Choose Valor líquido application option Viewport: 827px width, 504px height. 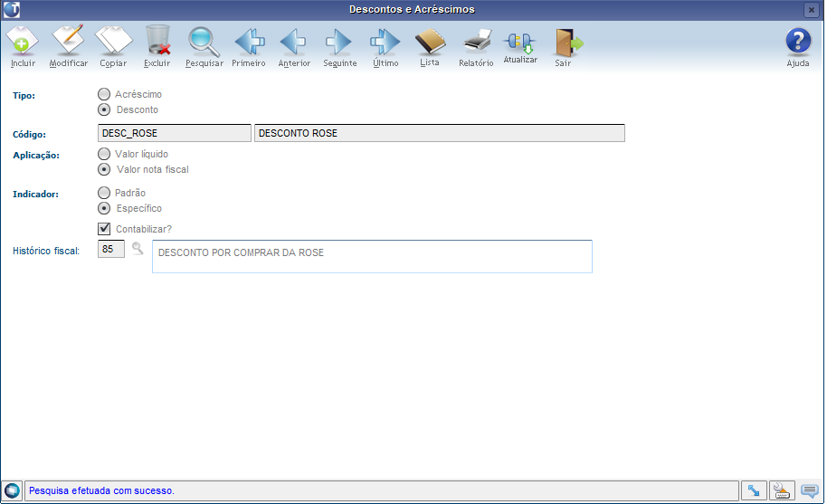[x=104, y=154]
